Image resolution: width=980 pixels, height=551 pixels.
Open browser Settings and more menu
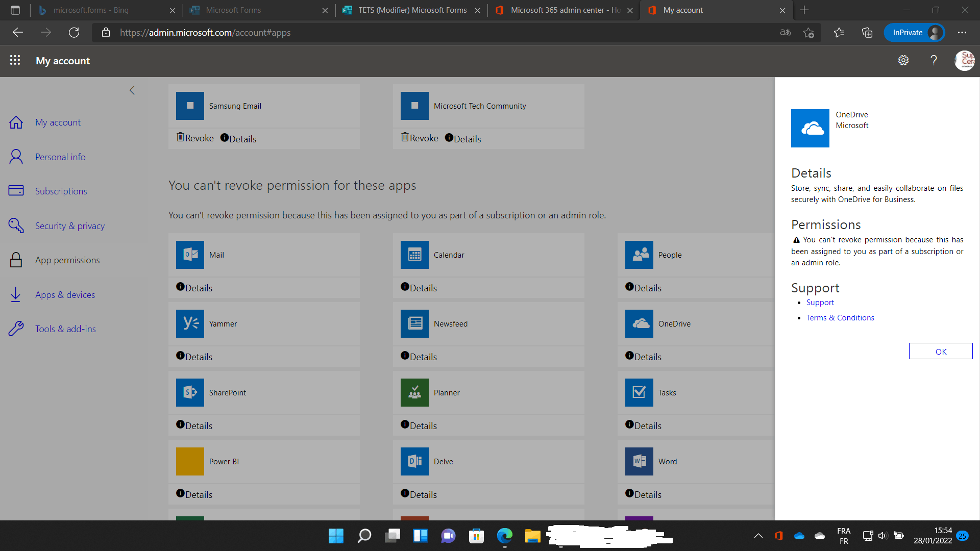[962, 33]
